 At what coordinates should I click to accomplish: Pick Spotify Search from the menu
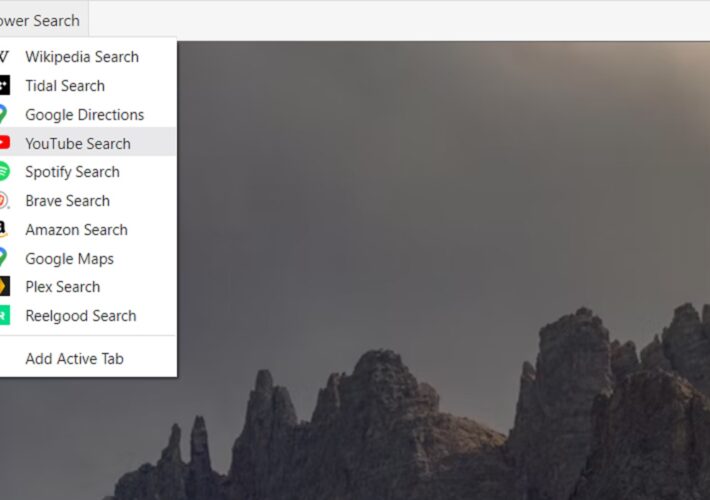click(88, 172)
